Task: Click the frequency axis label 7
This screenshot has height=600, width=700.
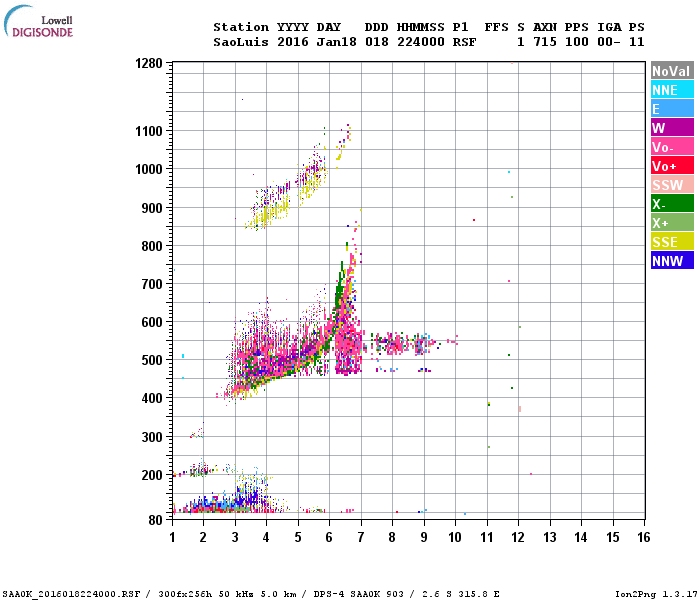Action: click(x=361, y=537)
